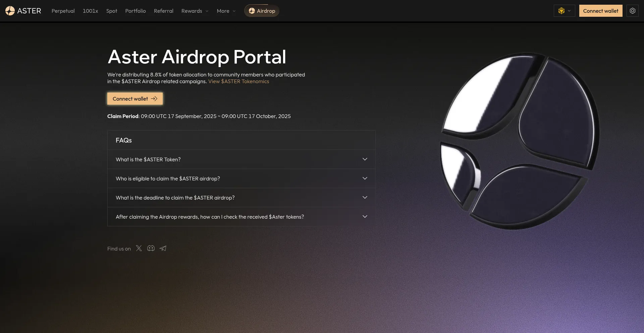
Task: Click Connect wallet button with arrow
Action: (135, 99)
